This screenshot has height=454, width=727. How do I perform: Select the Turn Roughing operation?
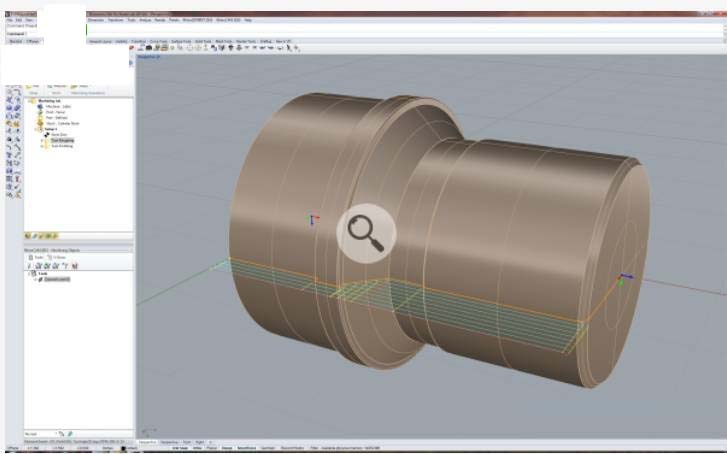[64, 141]
